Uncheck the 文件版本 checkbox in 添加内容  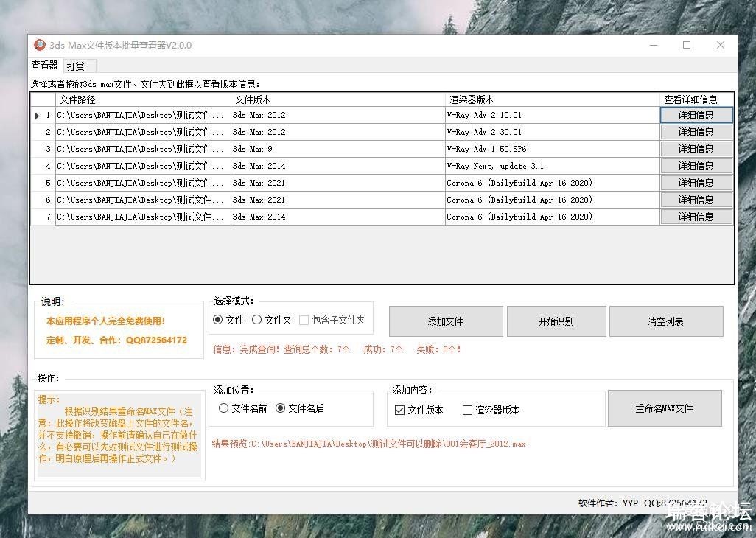coord(419,410)
